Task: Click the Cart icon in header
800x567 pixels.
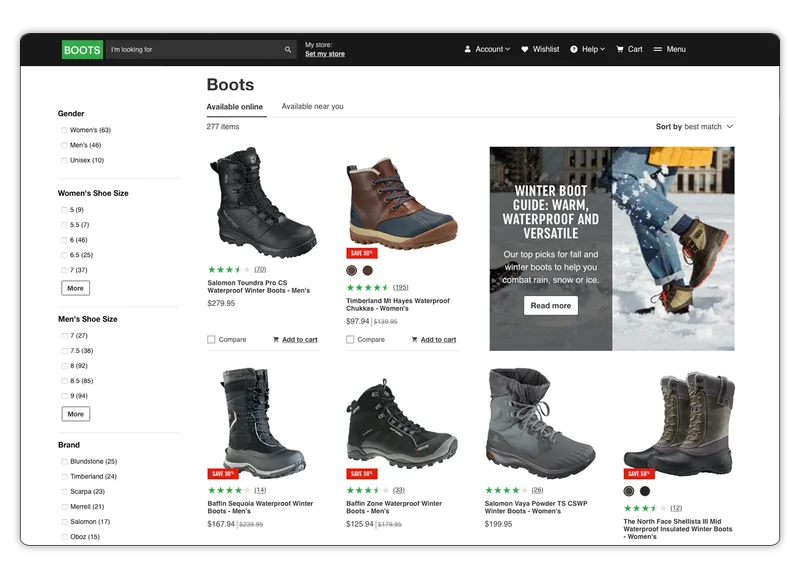Action: click(x=620, y=49)
